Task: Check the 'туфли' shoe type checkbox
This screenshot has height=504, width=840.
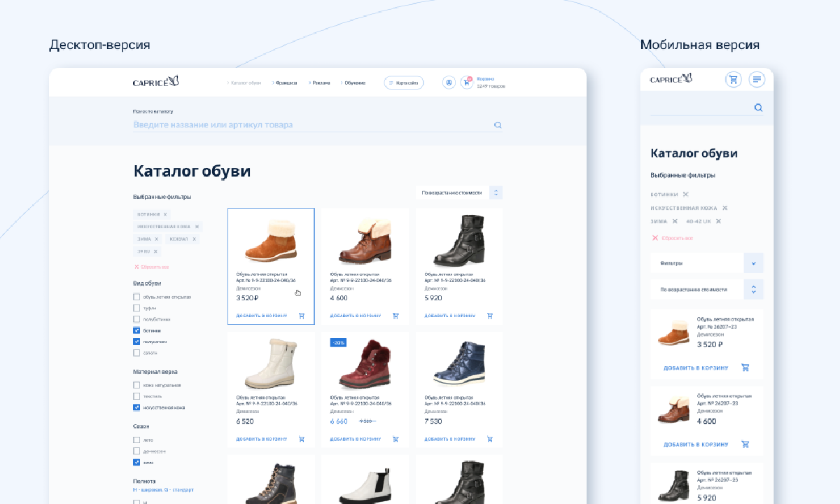Action: [136, 308]
